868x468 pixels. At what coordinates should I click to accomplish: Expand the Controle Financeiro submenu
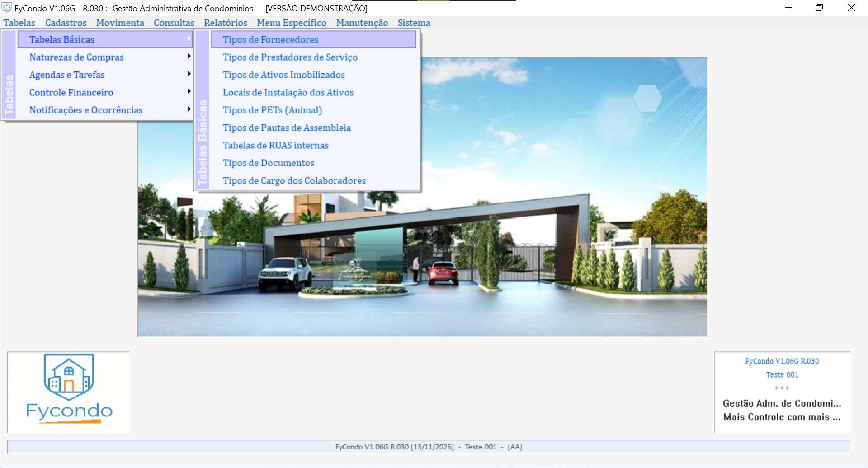click(71, 93)
